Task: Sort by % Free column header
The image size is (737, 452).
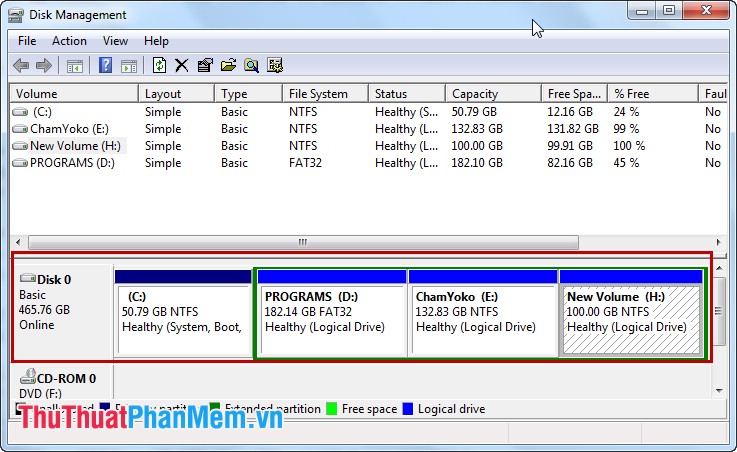Action: (653, 94)
